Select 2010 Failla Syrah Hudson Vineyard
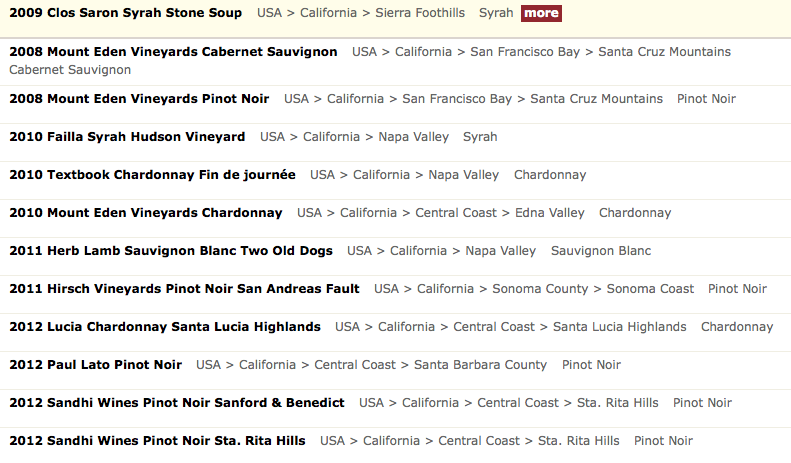This screenshot has width=791, height=463. coord(127,137)
